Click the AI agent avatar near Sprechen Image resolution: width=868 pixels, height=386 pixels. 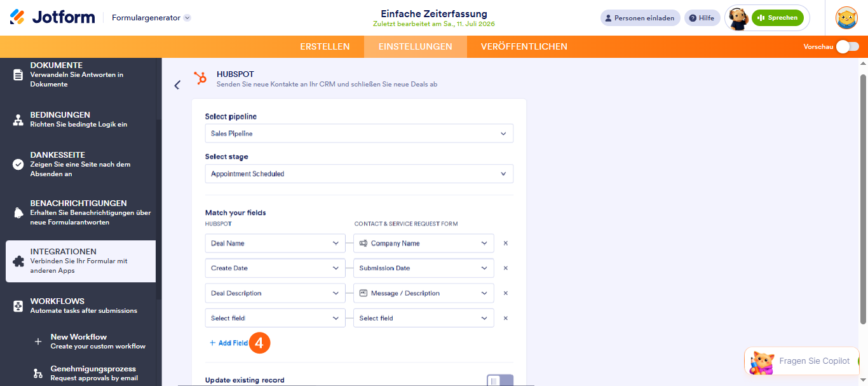pos(738,18)
